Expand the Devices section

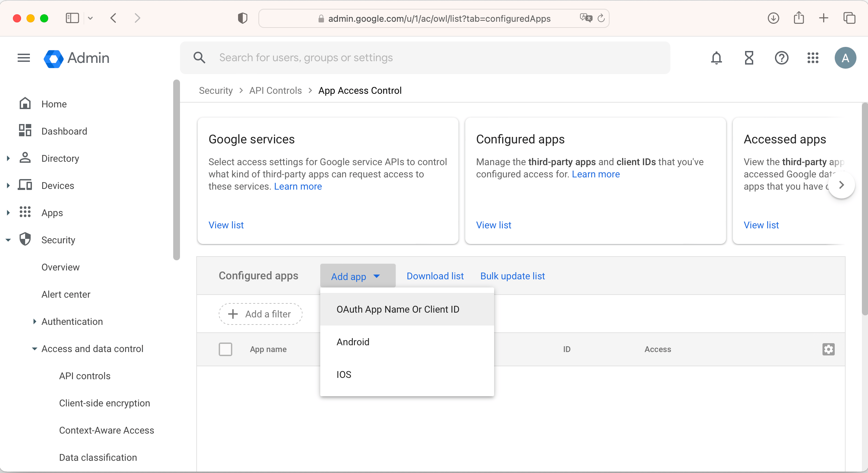click(8, 186)
